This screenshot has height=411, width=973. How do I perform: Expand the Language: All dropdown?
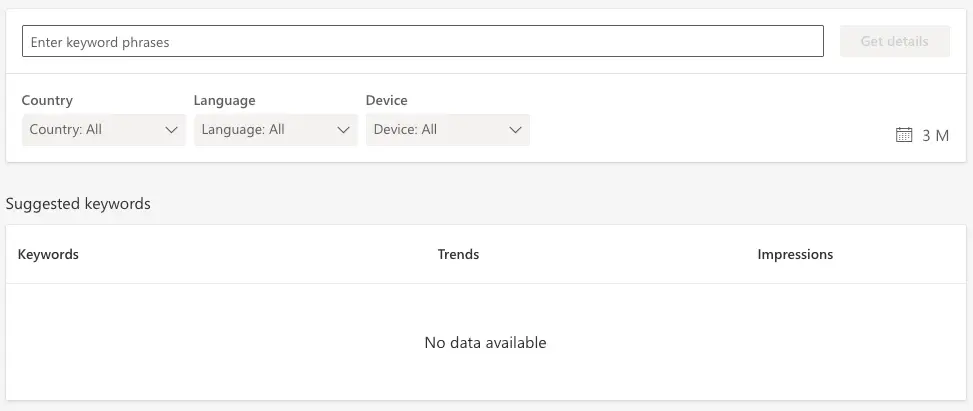point(276,130)
